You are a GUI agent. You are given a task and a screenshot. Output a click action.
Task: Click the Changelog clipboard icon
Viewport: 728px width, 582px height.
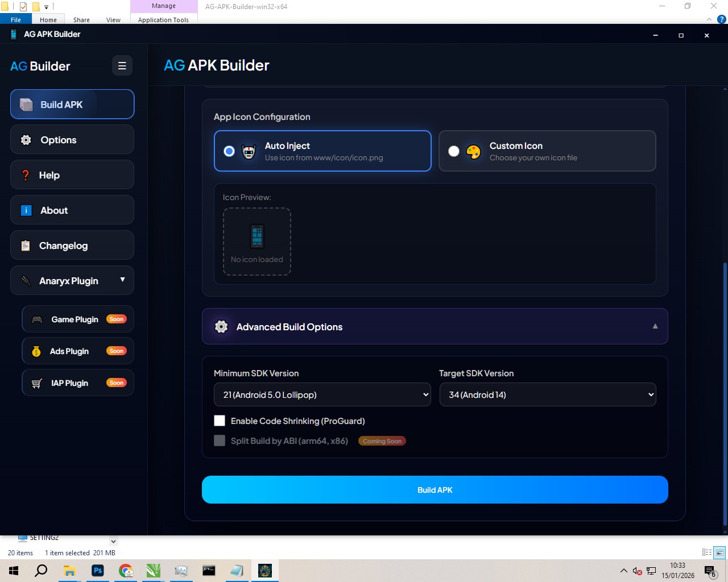[26, 246]
